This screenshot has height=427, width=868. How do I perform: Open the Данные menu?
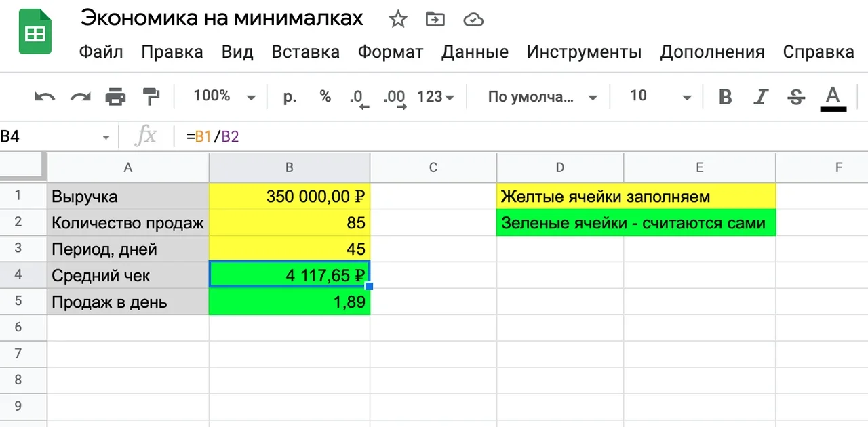(475, 52)
